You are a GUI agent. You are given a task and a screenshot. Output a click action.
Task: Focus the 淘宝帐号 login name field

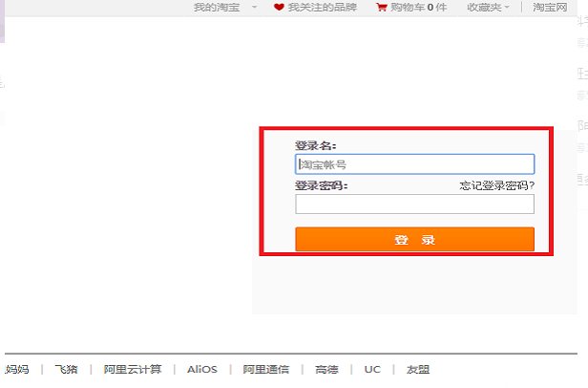pyautogui.click(x=414, y=164)
